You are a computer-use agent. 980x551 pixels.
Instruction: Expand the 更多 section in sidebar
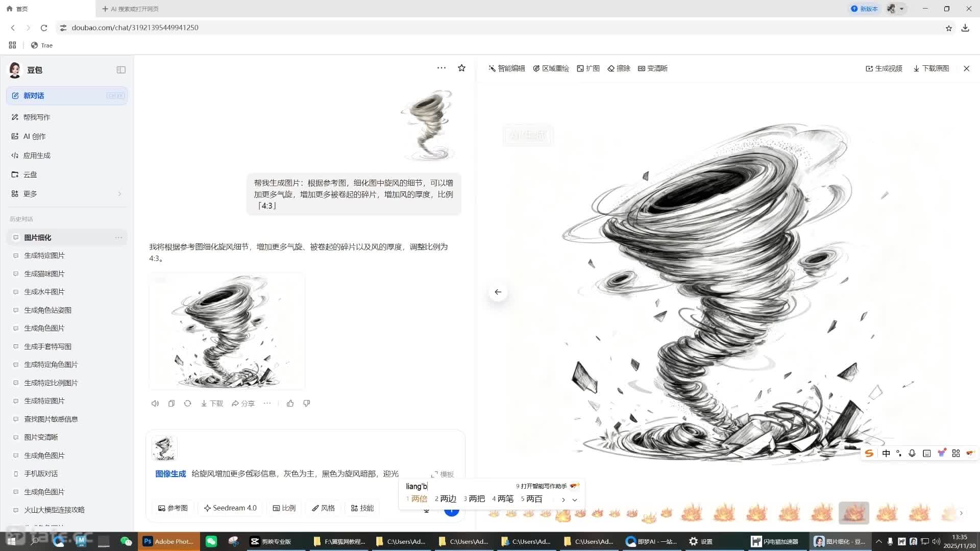tap(30, 193)
